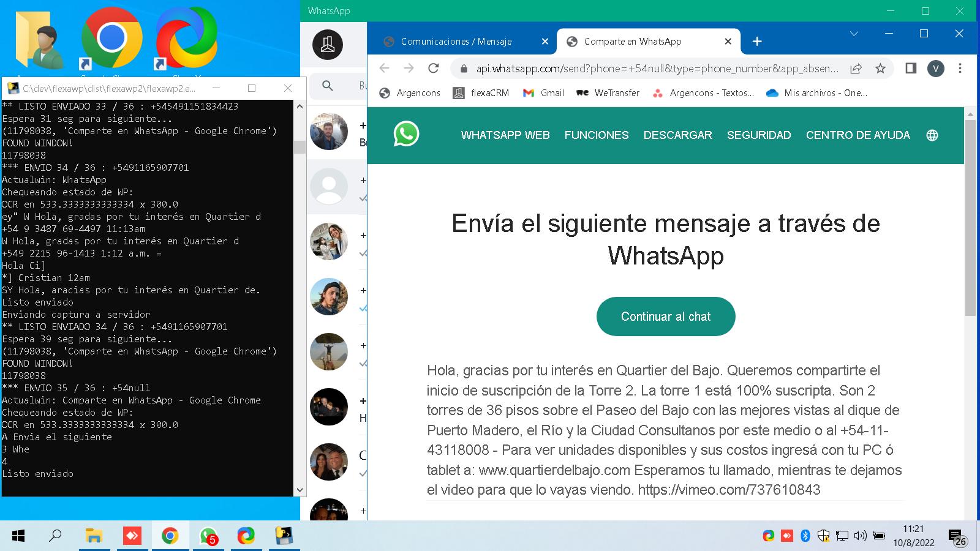Screen dimensions: 980x551
Task: Open Chrome three-dot menu
Action: [960, 68]
